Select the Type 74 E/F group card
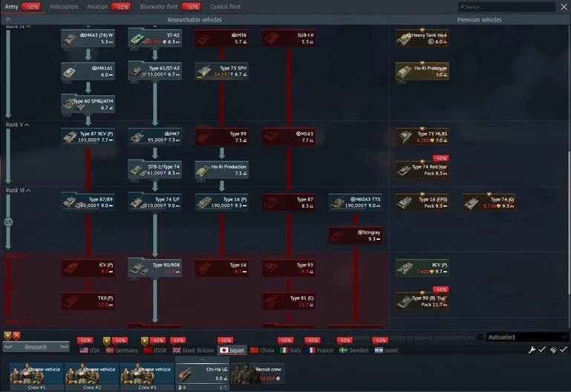Screen dimensions: 571x392 [155, 203]
